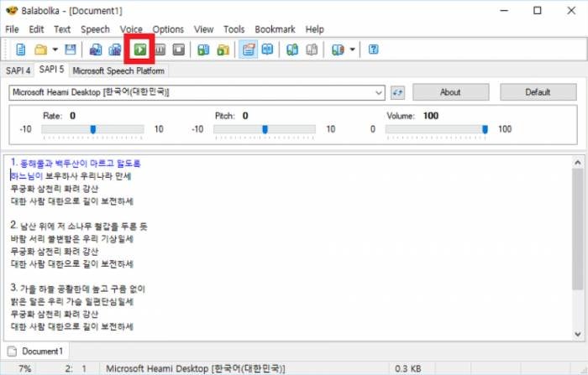Click the blue open book toolbar icon
588x375 pixels.
(x=267, y=49)
